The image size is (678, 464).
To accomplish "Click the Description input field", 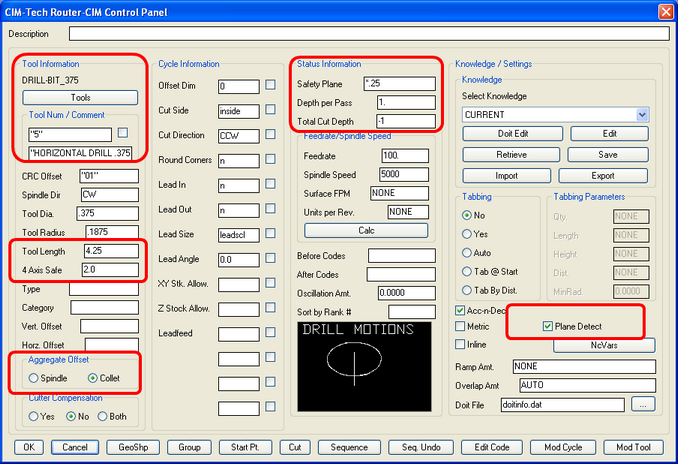I will 369,34.
